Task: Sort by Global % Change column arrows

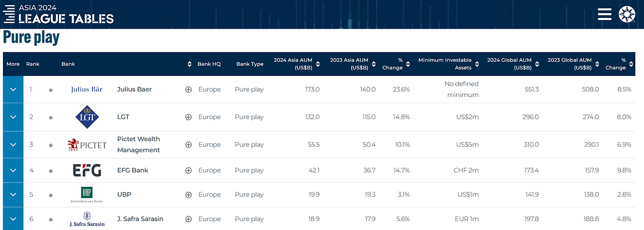Action: point(630,64)
